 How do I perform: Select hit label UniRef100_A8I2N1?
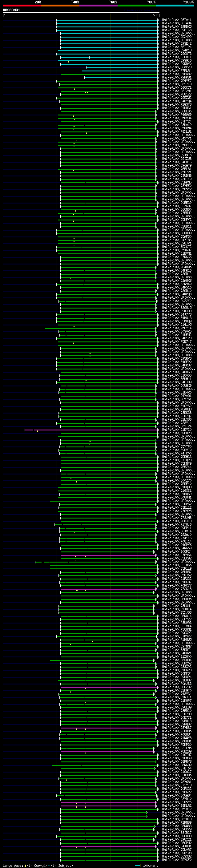(x=176, y=91)
